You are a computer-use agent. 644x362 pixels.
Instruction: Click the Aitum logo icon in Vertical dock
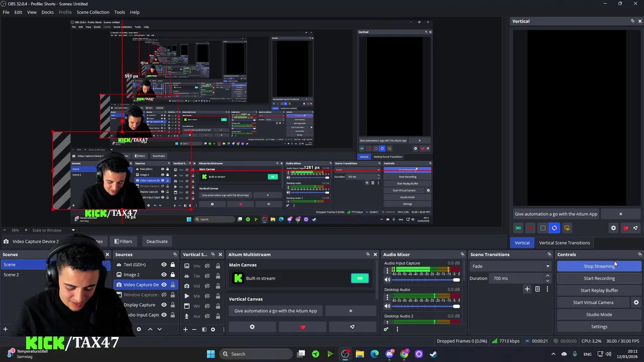point(635,228)
